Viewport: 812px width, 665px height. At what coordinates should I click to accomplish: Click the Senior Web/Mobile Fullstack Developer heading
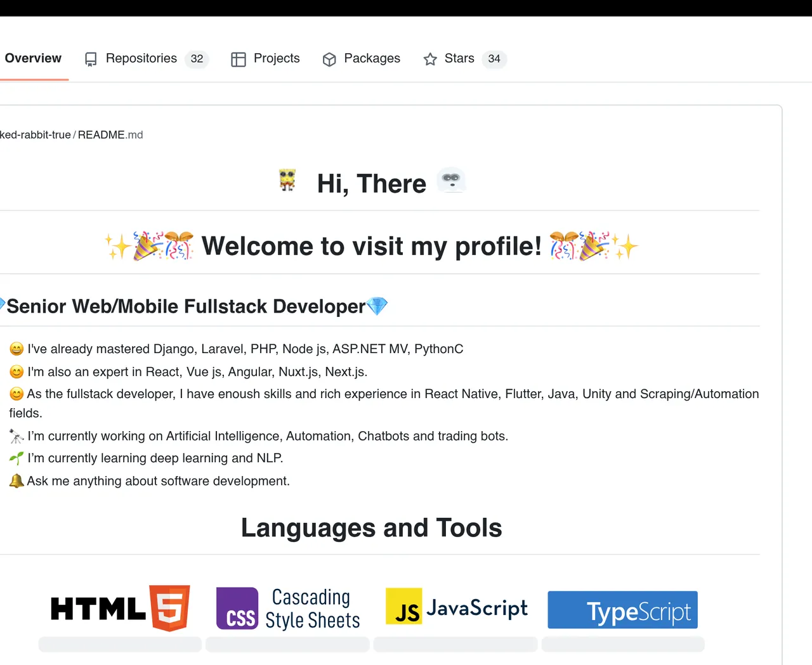coord(186,306)
